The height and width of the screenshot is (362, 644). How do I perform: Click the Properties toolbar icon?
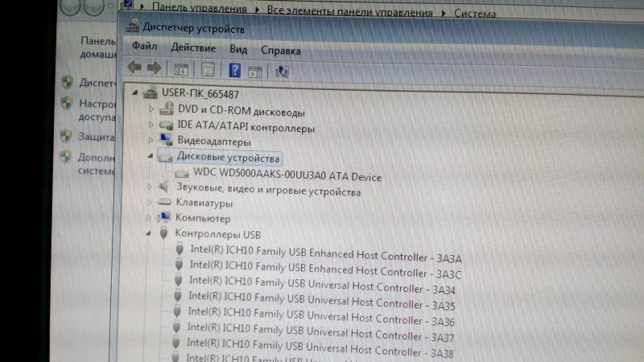(208, 70)
